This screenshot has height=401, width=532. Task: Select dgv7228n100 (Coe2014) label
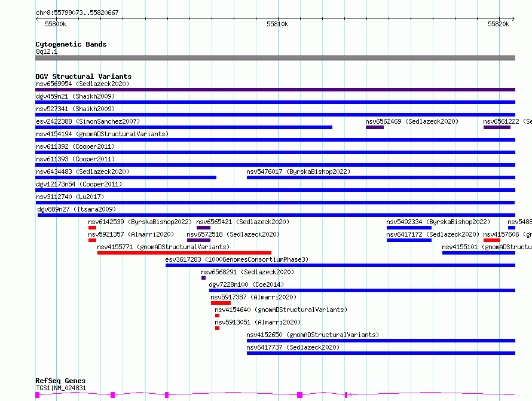(x=246, y=284)
